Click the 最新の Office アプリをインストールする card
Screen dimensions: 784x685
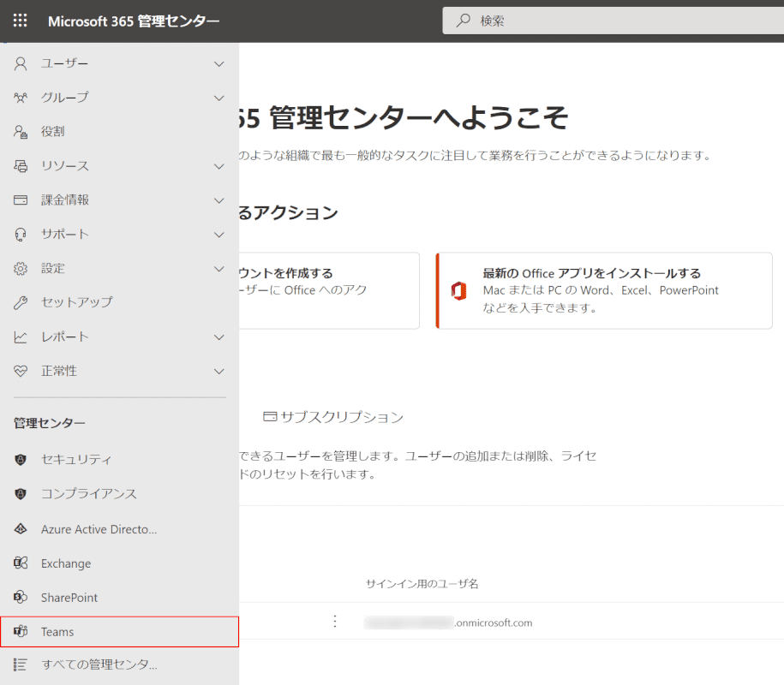coord(604,290)
